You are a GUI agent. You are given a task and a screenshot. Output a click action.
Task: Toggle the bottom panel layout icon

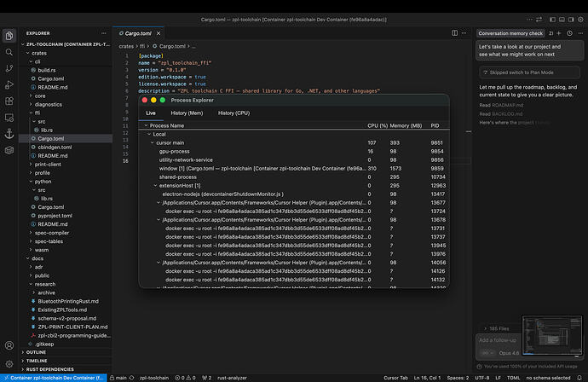pos(562,20)
